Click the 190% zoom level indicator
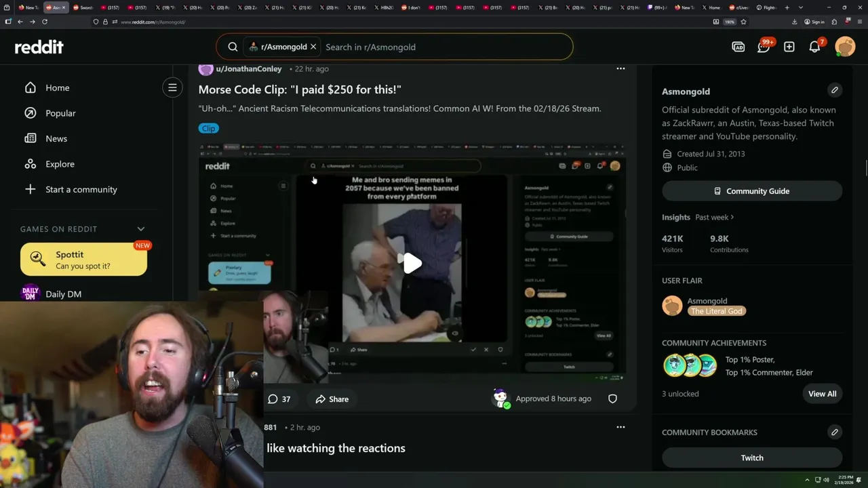 (730, 22)
